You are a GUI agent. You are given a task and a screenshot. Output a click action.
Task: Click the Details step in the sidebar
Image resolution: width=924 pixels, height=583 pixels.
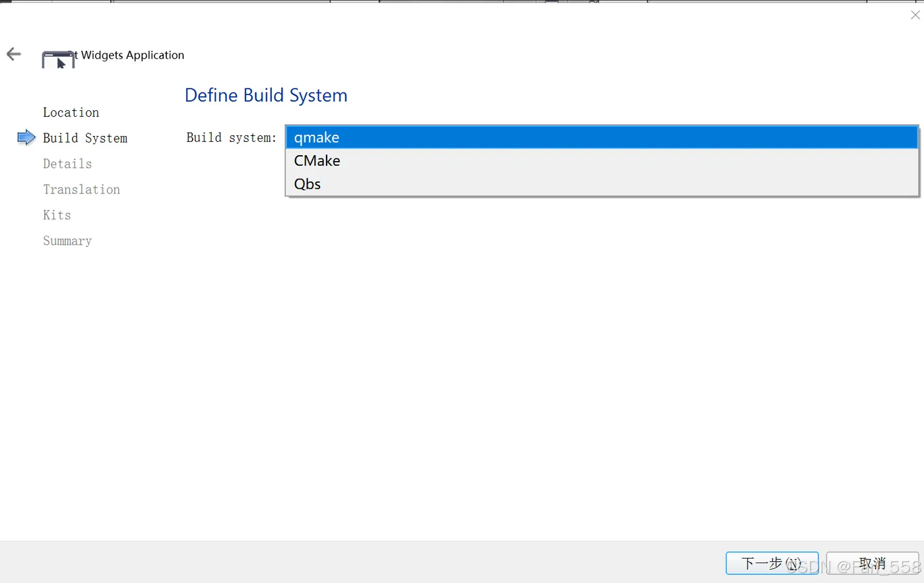coord(67,164)
